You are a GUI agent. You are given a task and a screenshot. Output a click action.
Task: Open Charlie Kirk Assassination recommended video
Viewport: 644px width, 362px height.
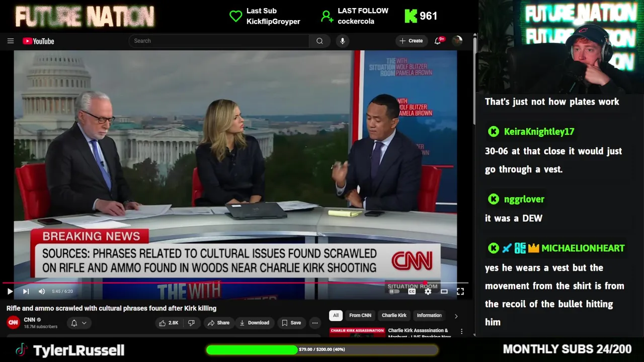tap(389, 332)
